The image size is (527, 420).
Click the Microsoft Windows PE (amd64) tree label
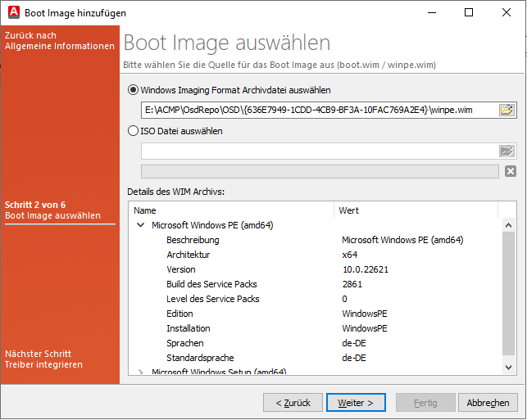pyautogui.click(x=212, y=225)
